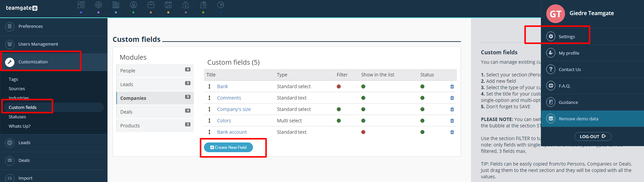644x182 pixels.
Task: Expand the Leads sidebar section
Action: tap(54, 143)
